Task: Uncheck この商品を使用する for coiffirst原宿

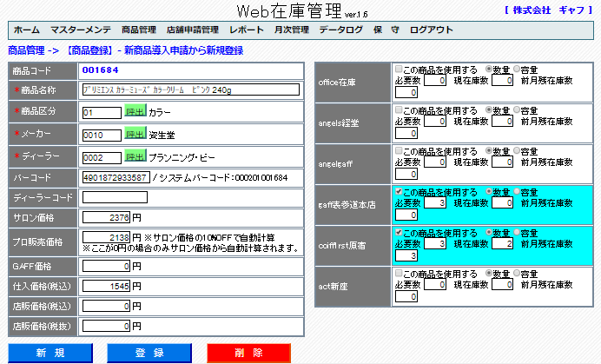Action: tap(399, 233)
